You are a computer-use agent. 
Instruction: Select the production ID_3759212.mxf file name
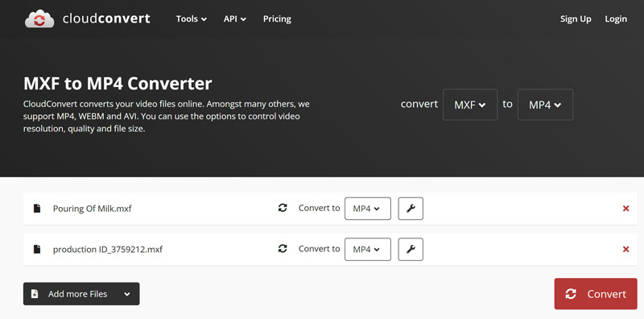108,249
